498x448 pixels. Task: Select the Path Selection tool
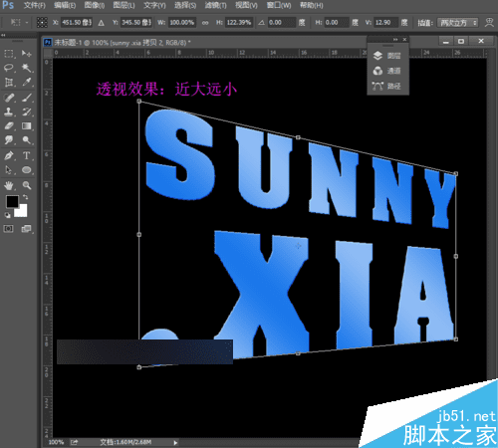tap(9, 170)
